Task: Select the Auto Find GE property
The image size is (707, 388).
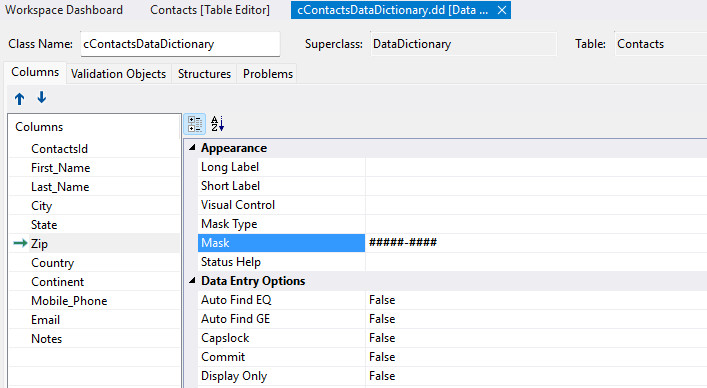Action: pyautogui.click(x=281, y=319)
